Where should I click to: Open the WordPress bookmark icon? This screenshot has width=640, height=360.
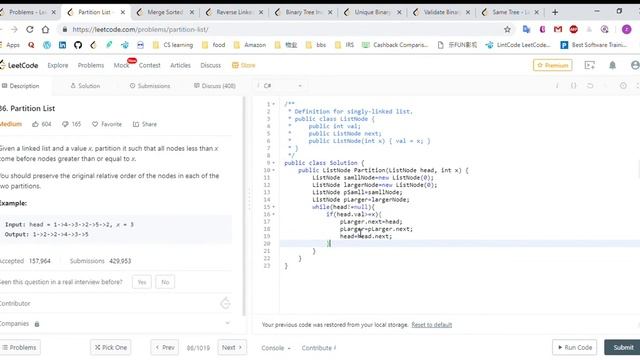[x=47, y=45]
